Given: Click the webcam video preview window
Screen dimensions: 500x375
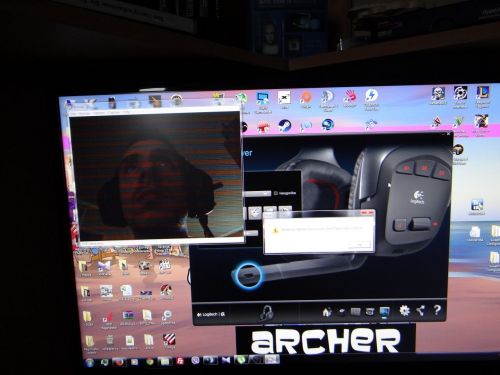Looking at the screenshot, I should [157, 176].
